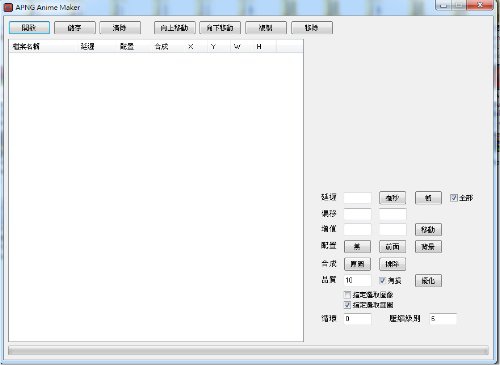Choose the 背景 (background) button in the 配置 row
This screenshot has width=500, height=365.
(428, 247)
